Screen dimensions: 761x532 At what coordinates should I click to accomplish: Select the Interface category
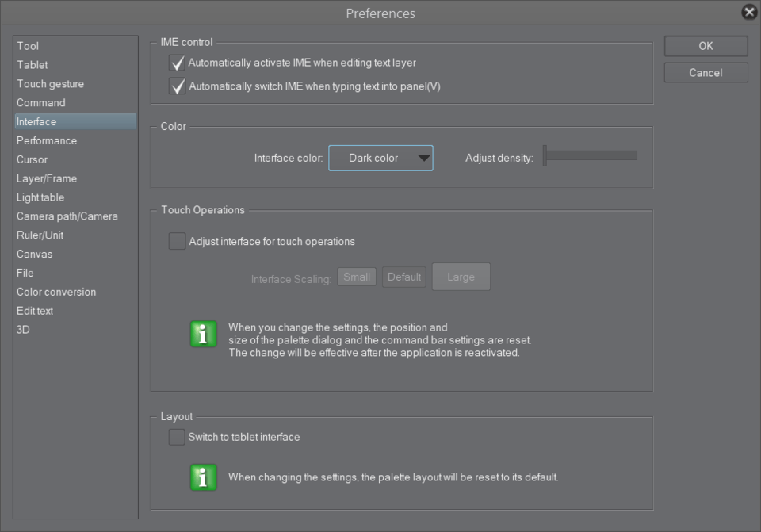coord(75,121)
